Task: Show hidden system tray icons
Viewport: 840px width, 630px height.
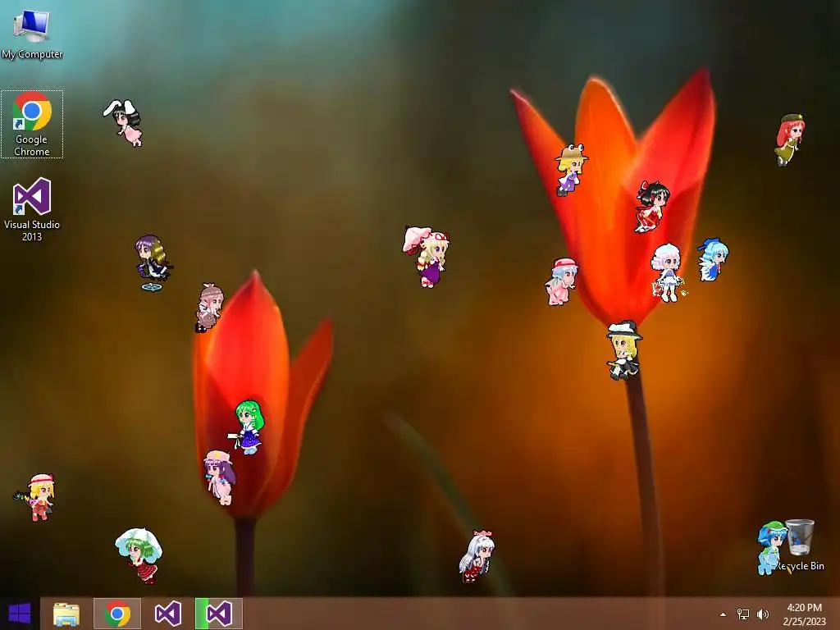Action: tap(723, 614)
